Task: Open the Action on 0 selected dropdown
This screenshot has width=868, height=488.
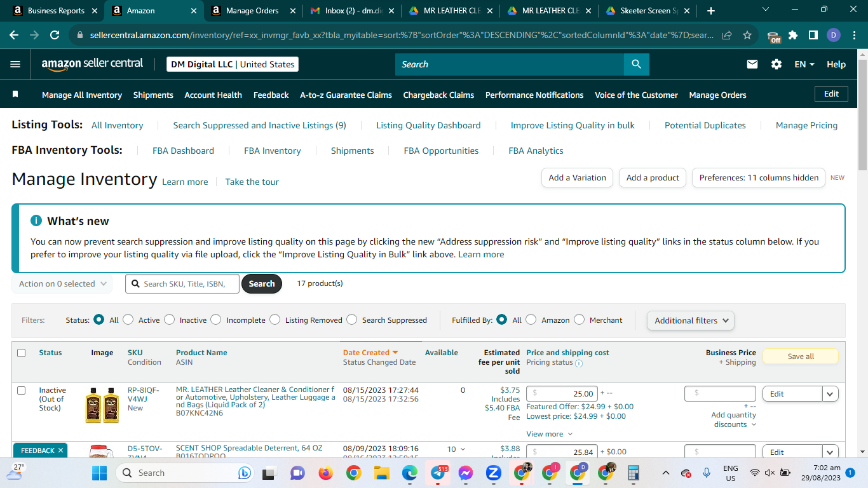Action: 62,284
